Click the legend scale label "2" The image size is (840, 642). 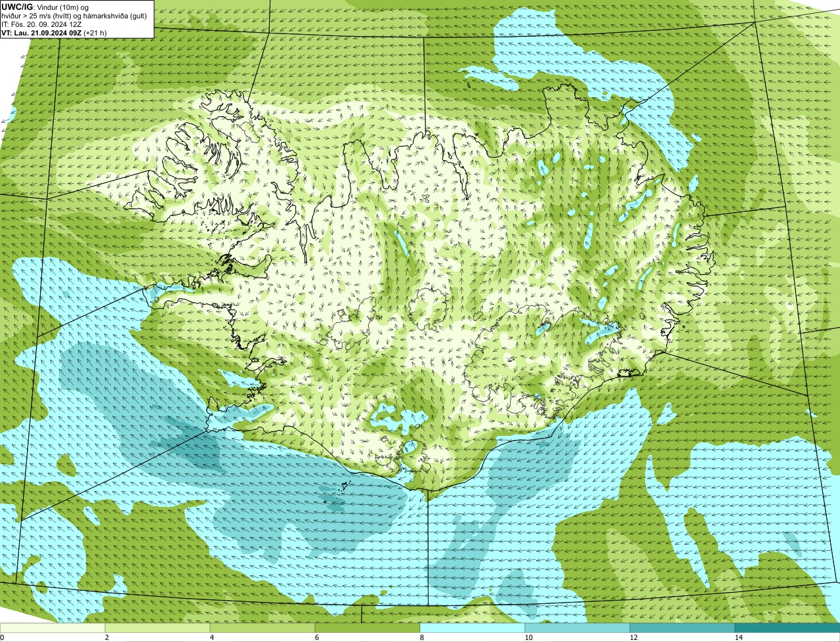(106, 637)
